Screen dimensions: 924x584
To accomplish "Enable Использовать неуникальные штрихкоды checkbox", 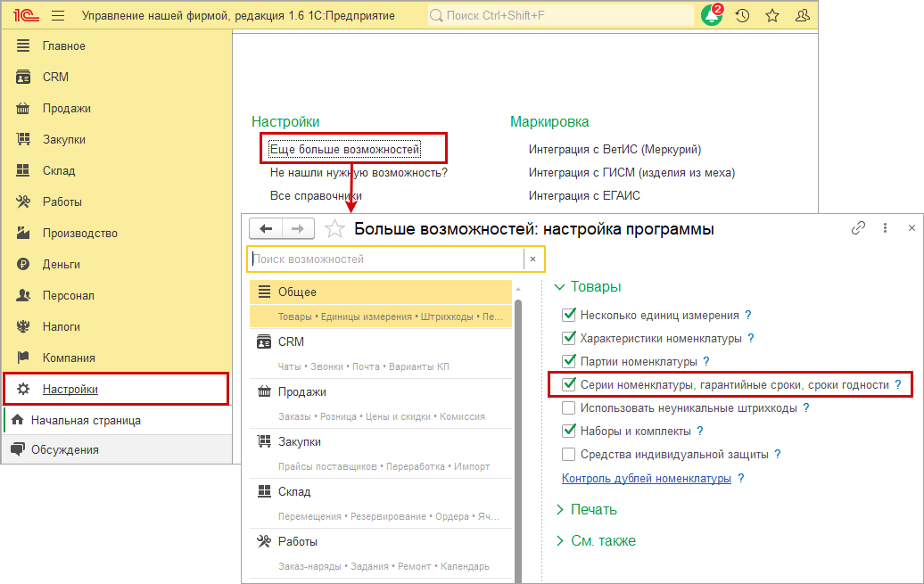I will 569,407.
